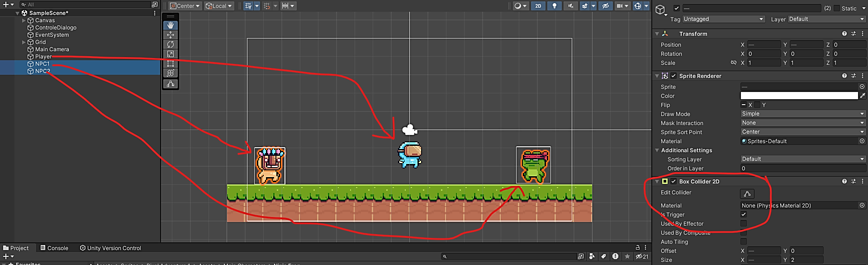Viewport: 868px width, 265px height.
Task: Select the Move tool in scene toolbar
Action: tap(171, 35)
